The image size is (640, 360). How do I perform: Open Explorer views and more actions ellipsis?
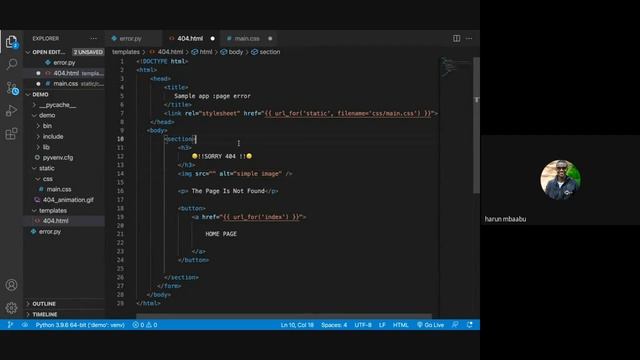coord(93,38)
